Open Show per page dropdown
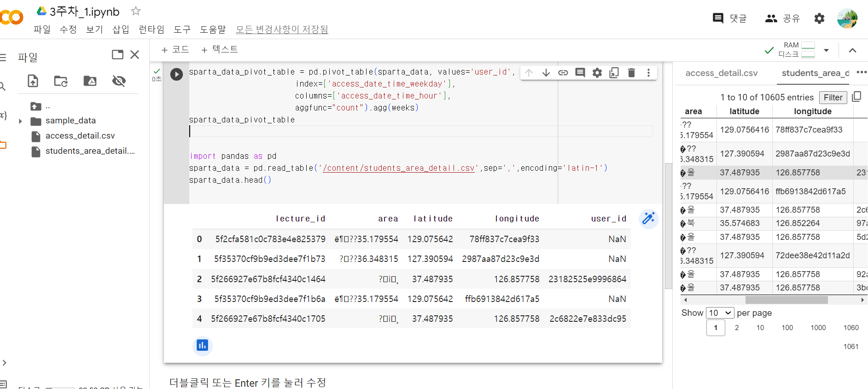The width and height of the screenshot is (868, 389). tap(720, 313)
